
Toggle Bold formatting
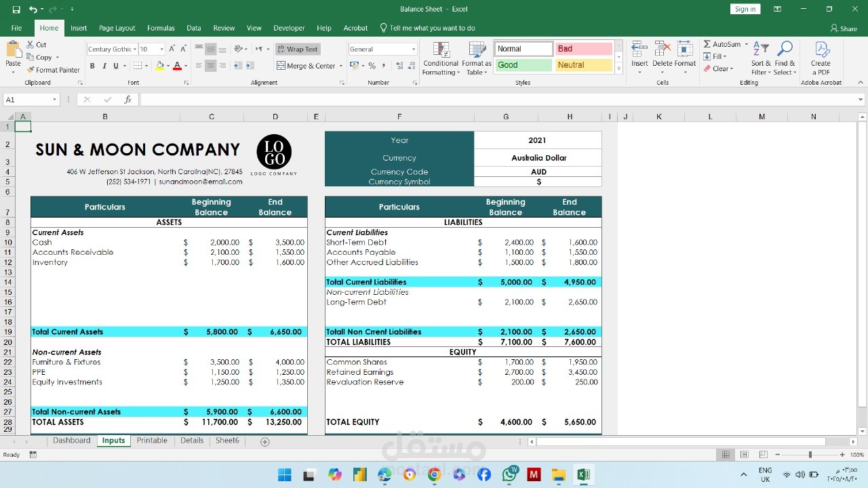click(x=93, y=66)
